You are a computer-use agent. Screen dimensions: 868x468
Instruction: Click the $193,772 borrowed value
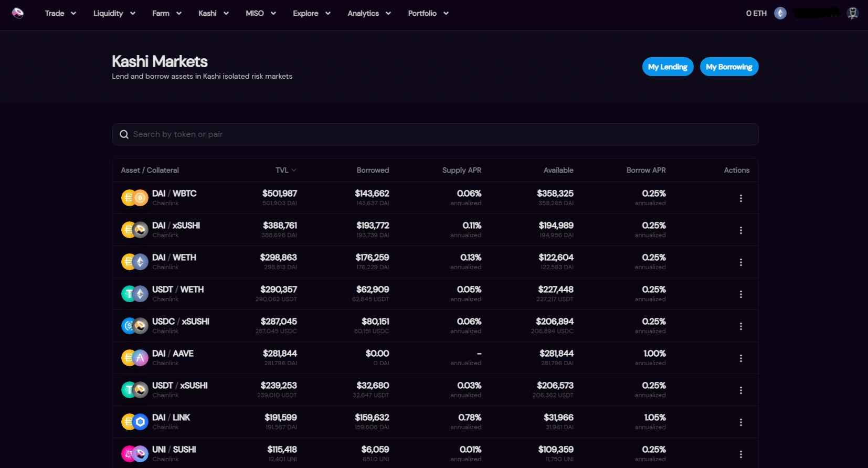pyautogui.click(x=373, y=226)
